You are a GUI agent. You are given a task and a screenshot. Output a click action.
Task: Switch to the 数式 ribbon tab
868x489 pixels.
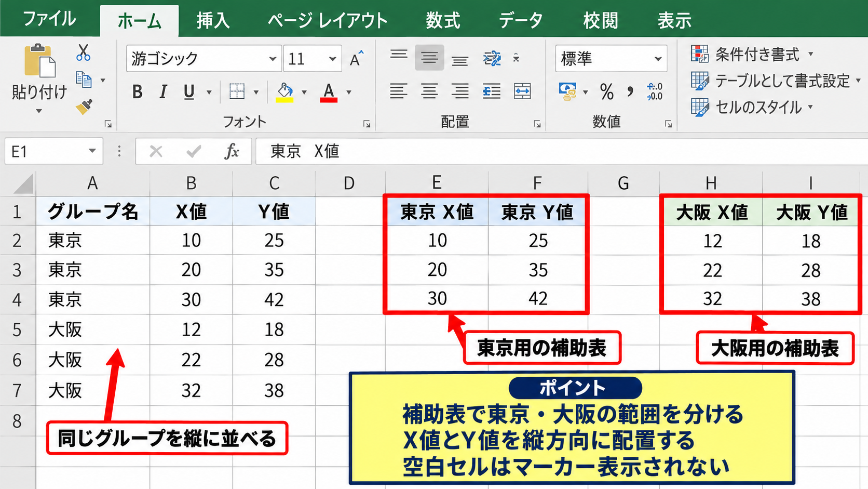(443, 21)
